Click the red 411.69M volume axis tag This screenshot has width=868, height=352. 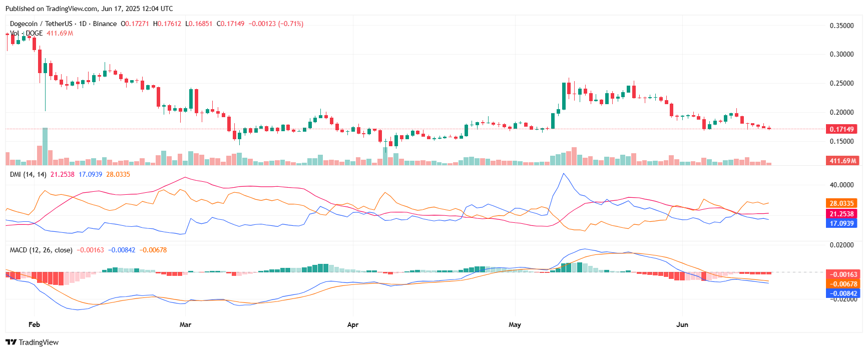pyautogui.click(x=843, y=161)
